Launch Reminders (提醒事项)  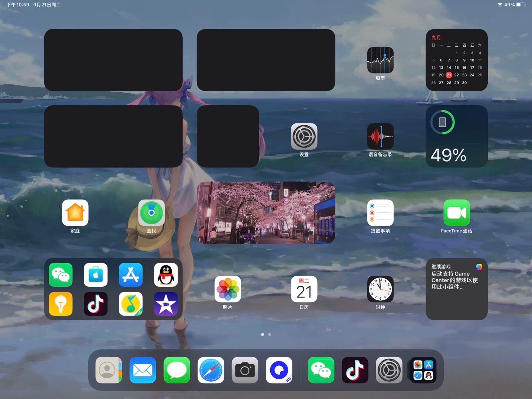click(x=380, y=213)
